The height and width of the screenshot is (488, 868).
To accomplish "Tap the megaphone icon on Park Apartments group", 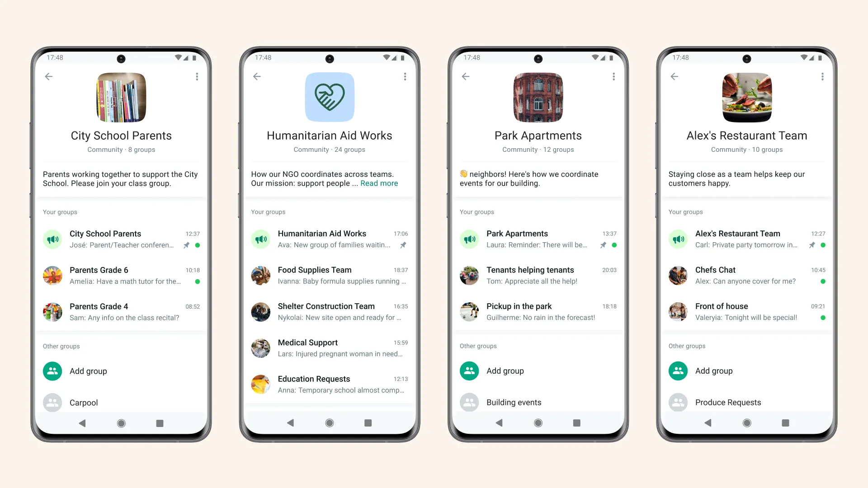I will [x=470, y=239].
